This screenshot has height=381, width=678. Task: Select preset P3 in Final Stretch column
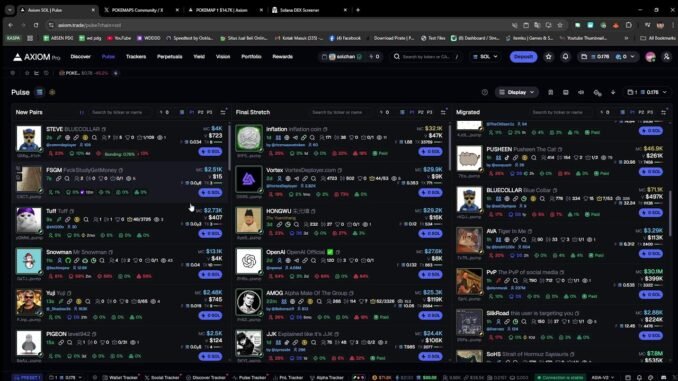pos(429,112)
